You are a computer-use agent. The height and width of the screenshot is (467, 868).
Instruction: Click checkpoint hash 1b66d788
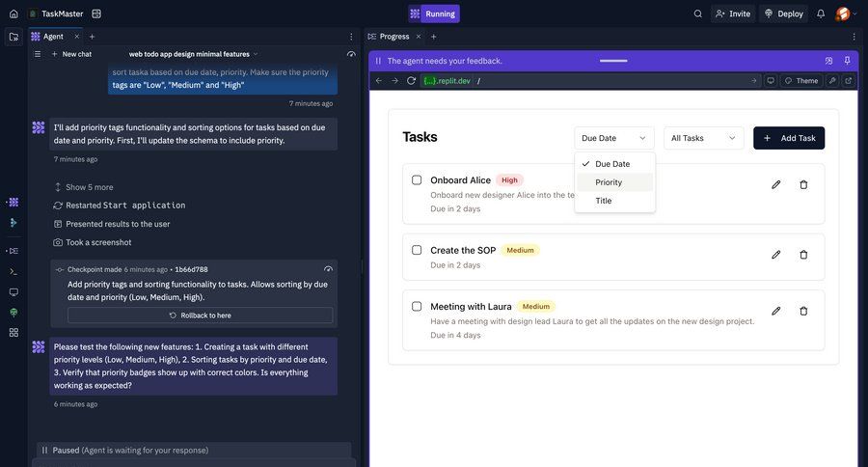click(x=192, y=270)
